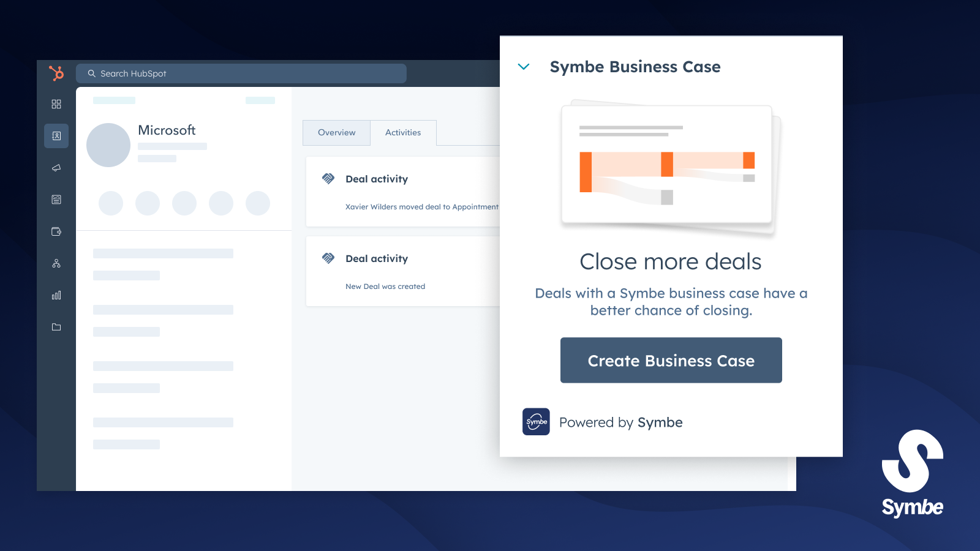Screen dimensions: 980x551
Task: Open the reporting bar chart icon
Action: pyautogui.click(x=56, y=295)
